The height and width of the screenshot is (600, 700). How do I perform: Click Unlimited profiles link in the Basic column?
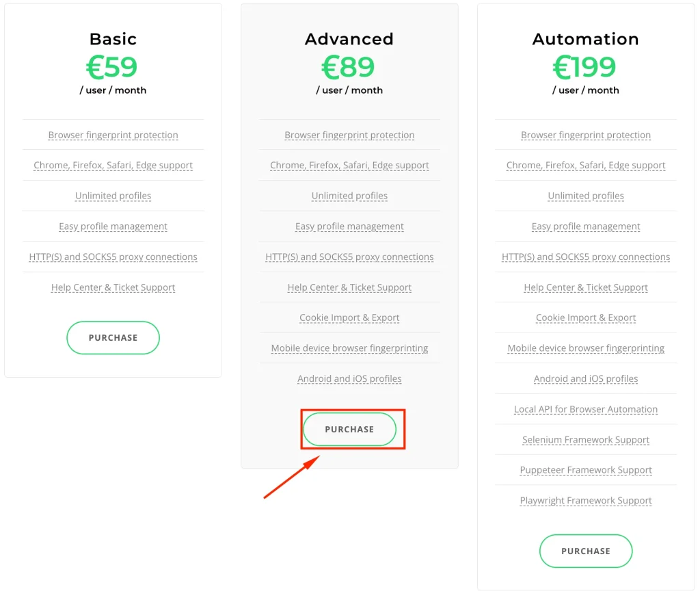tap(113, 196)
